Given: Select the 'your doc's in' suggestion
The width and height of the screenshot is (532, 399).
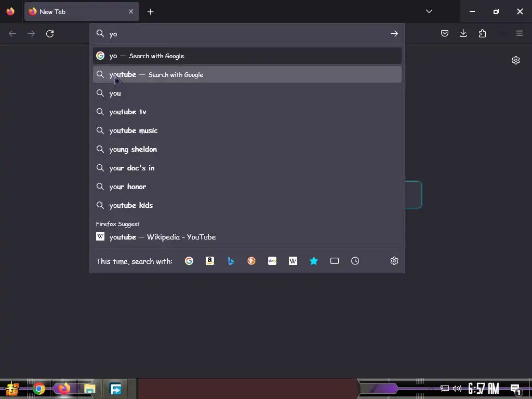Looking at the screenshot, I should 247,168.
